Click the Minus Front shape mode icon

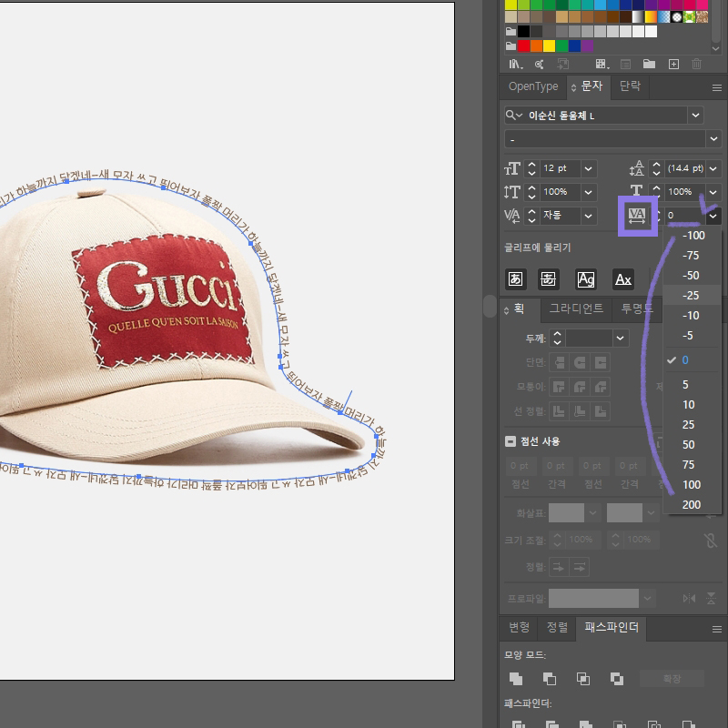[550, 679]
